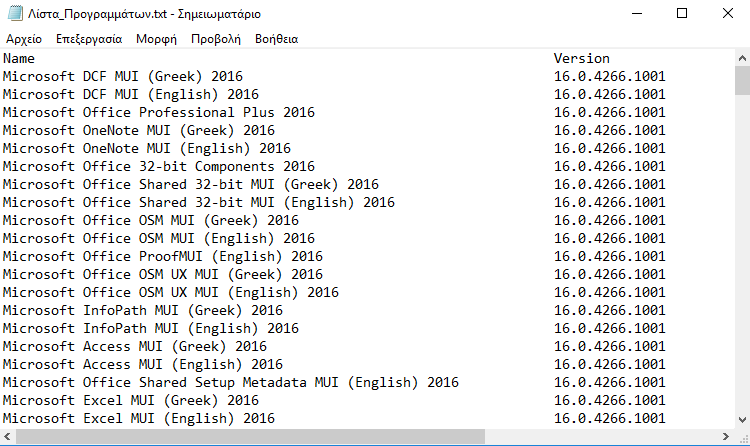Click line Microsoft Office OSM MUI (English) 2016
The height and width of the screenshot is (446, 750).
[159, 238]
